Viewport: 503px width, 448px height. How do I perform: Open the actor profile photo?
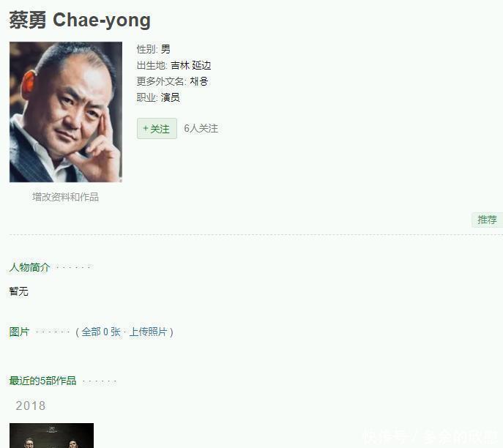tap(66, 112)
